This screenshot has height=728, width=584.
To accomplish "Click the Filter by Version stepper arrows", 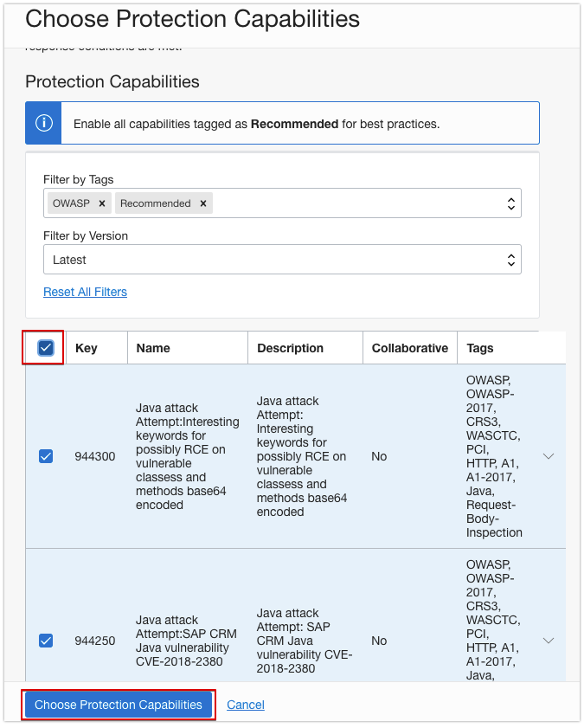I will pyautogui.click(x=510, y=259).
